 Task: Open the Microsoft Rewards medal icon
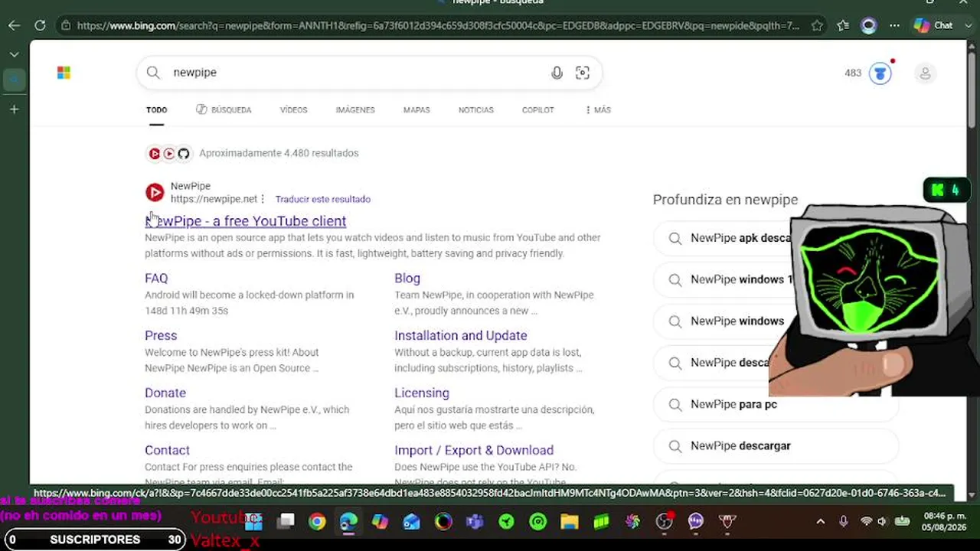880,73
